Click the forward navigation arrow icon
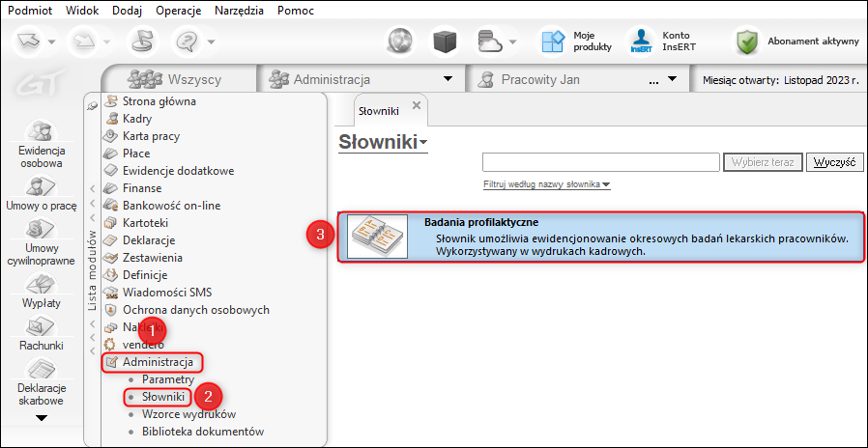Image resolution: width=868 pixels, height=448 pixels. (82, 41)
